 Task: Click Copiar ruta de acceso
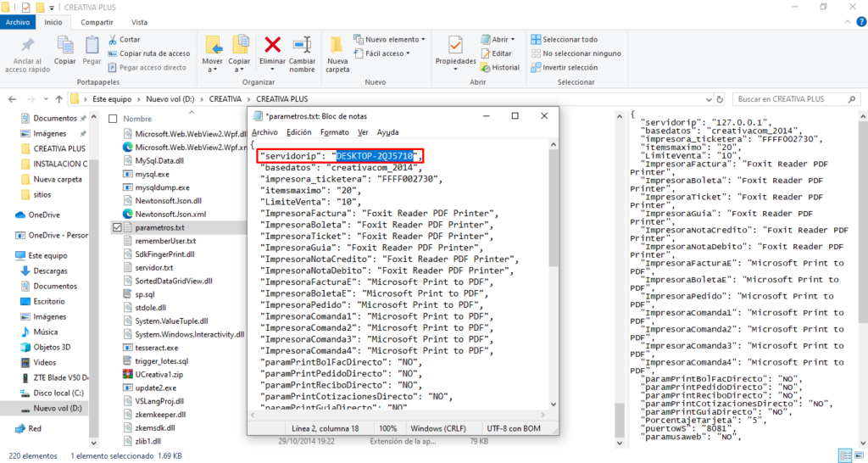coord(149,53)
